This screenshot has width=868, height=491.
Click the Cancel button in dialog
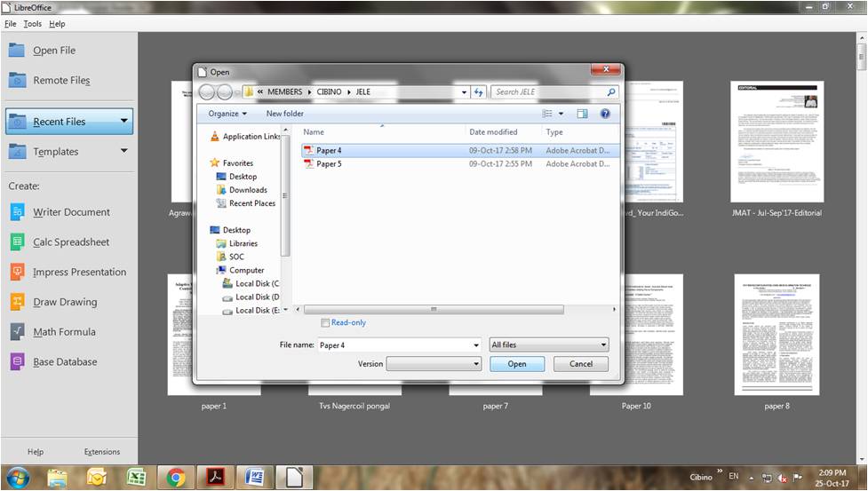click(x=581, y=364)
